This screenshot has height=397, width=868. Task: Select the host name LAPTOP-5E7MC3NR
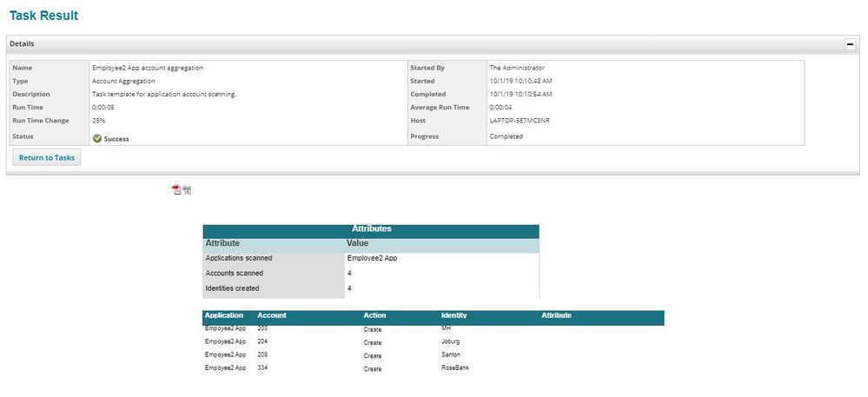pos(520,120)
